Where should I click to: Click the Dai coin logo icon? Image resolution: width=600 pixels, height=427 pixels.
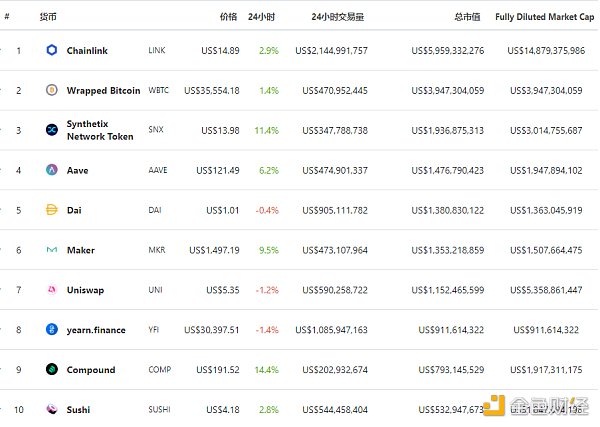[x=52, y=210]
